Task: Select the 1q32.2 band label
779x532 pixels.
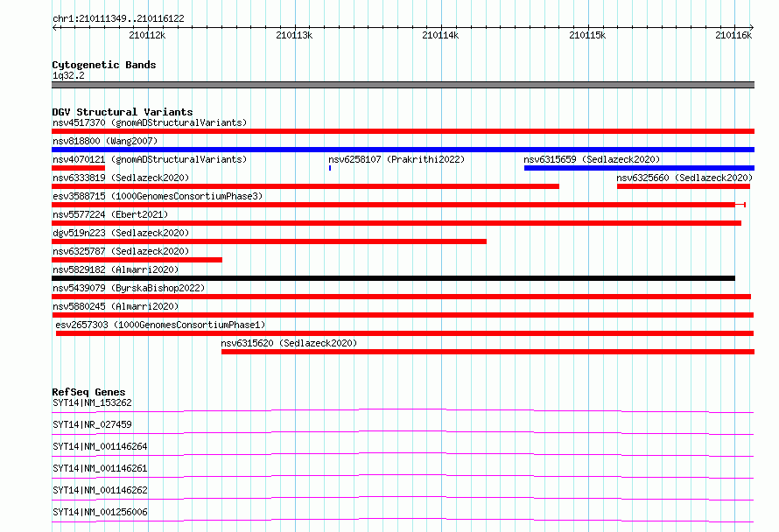Action: click(x=68, y=75)
